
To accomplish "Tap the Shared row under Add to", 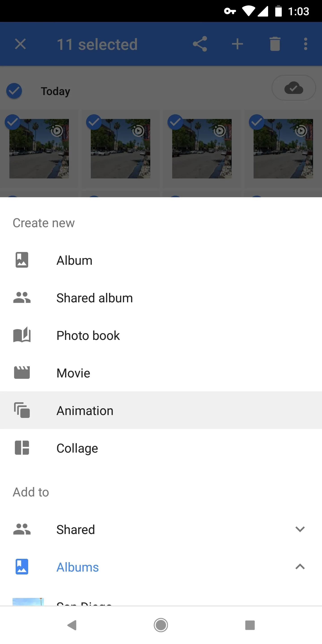I will coord(161,529).
